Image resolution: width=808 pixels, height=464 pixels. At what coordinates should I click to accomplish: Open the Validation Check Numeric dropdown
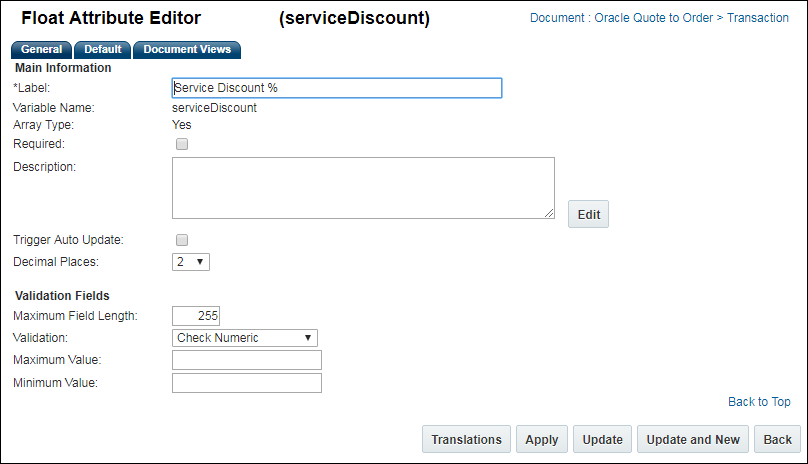coord(245,338)
